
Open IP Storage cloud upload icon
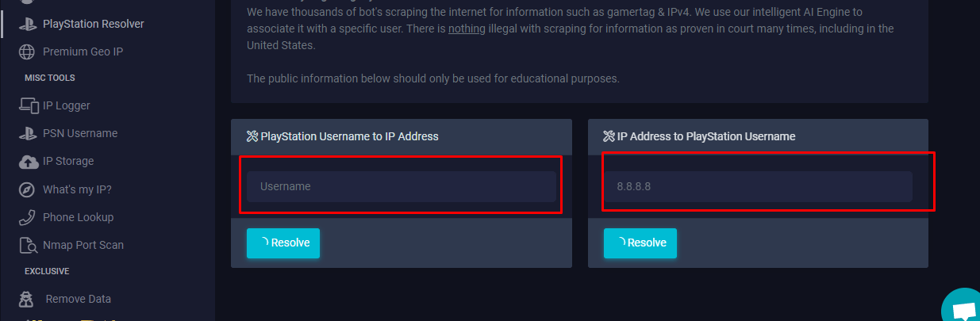click(29, 161)
